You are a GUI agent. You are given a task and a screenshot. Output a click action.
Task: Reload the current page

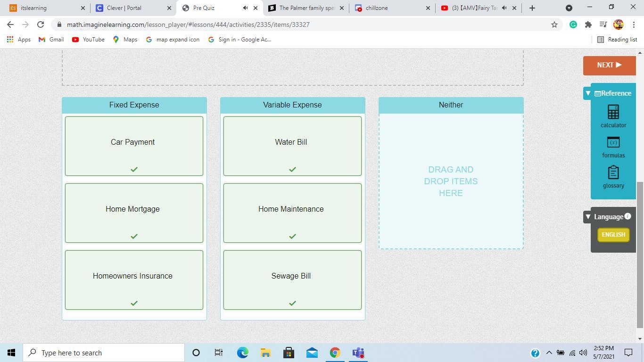41,25
